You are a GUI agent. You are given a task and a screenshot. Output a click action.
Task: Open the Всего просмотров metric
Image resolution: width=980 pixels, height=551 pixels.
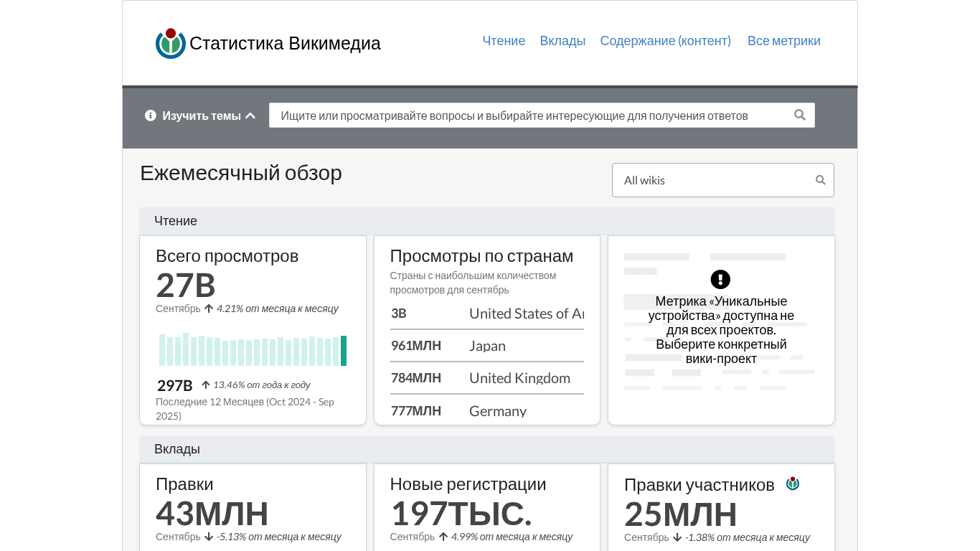pyautogui.click(x=227, y=256)
